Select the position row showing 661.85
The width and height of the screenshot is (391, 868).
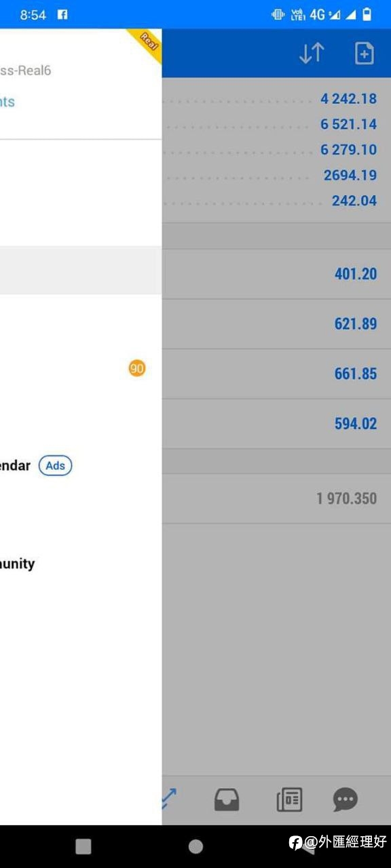[276, 374]
